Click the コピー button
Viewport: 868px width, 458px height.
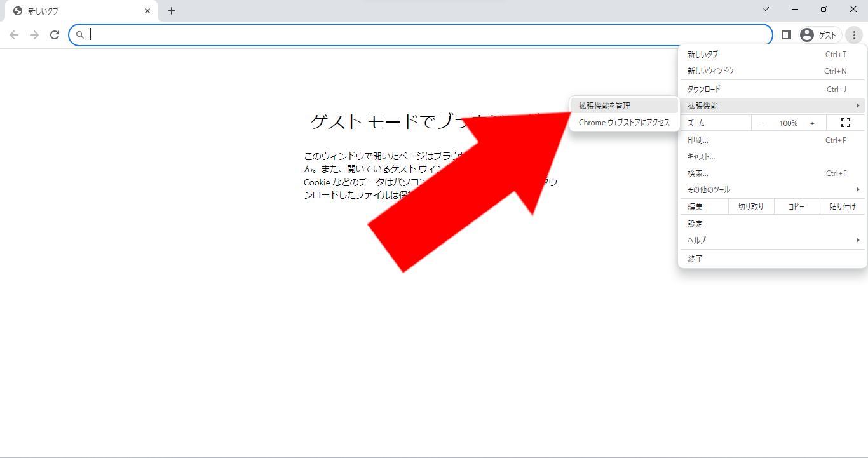click(x=797, y=206)
